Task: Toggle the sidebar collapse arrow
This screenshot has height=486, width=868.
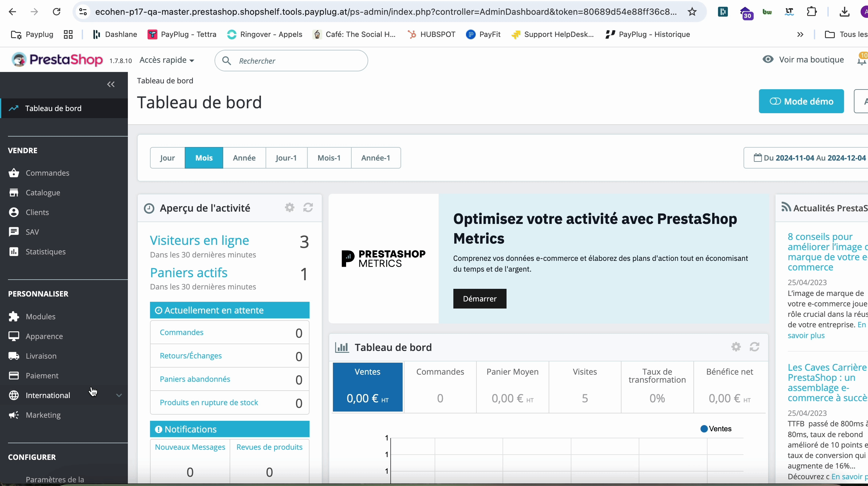Action: click(x=111, y=84)
